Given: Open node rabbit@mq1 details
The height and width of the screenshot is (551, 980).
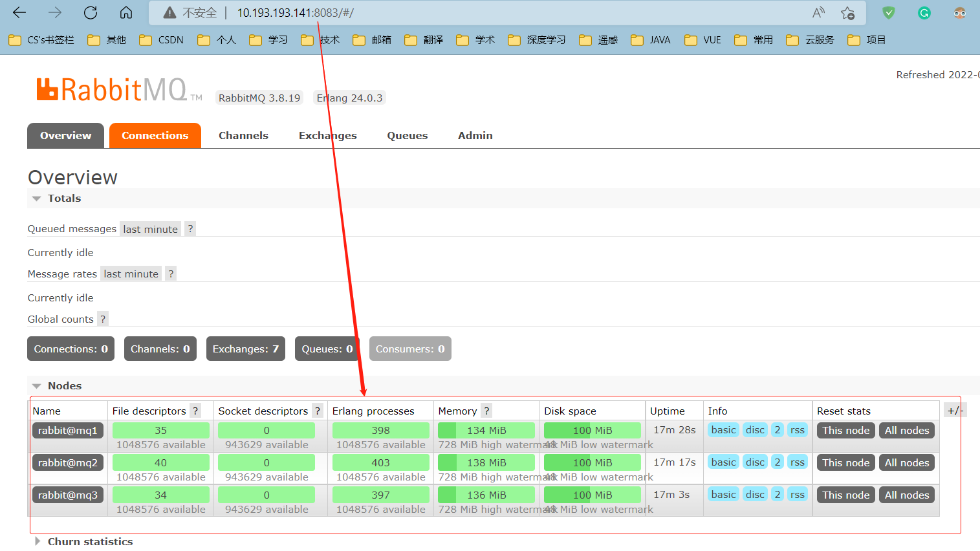Looking at the screenshot, I should pyautogui.click(x=68, y=431).
